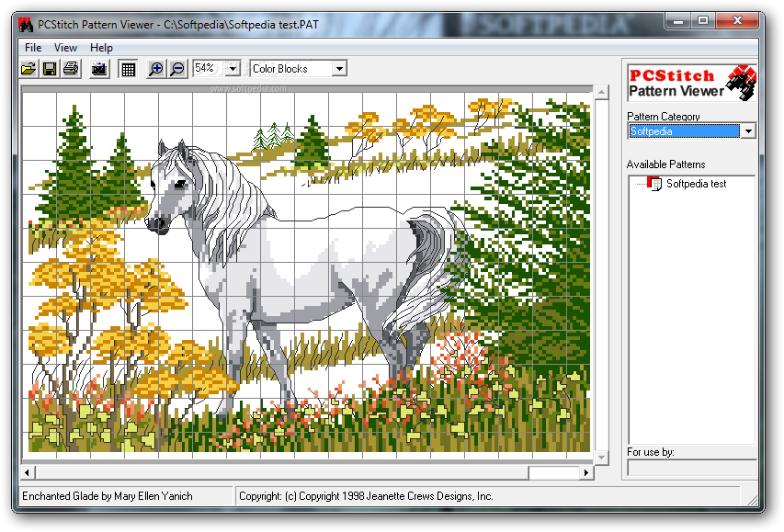784x532 pixels.
Task: Click the For use by field
Action: pos(692,468)
